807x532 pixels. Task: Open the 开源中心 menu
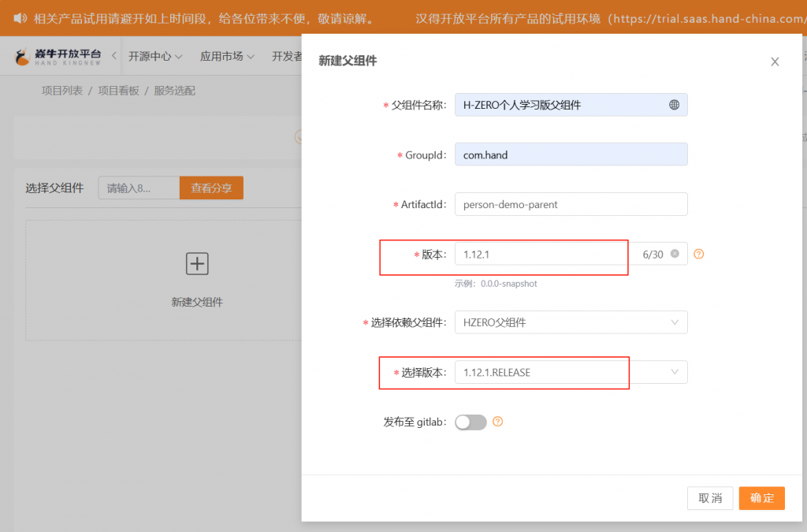click(x=155, y=57)
